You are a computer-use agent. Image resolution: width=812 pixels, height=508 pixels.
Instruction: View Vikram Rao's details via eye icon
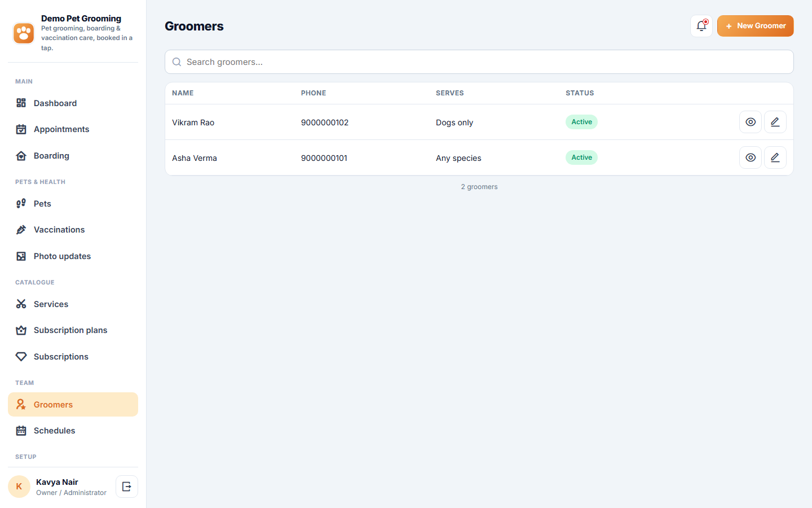[750, 122]
